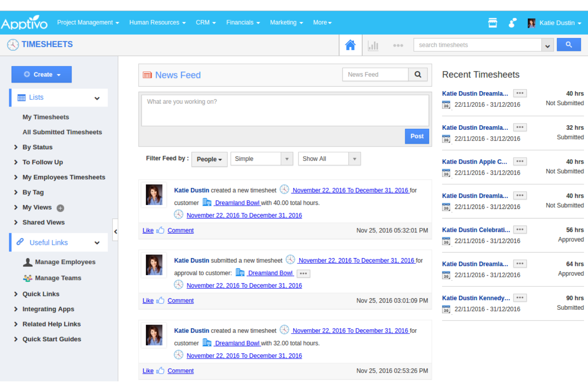588x392 pixels.
Task: Select the Manage Teams icon
Action: pos(27,278)
